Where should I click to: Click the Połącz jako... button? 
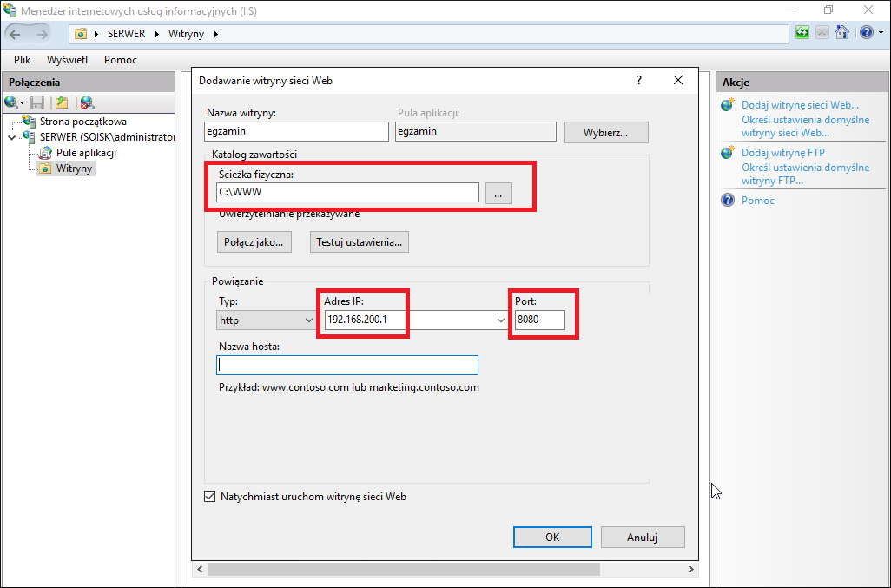click(x=254, y=242)
